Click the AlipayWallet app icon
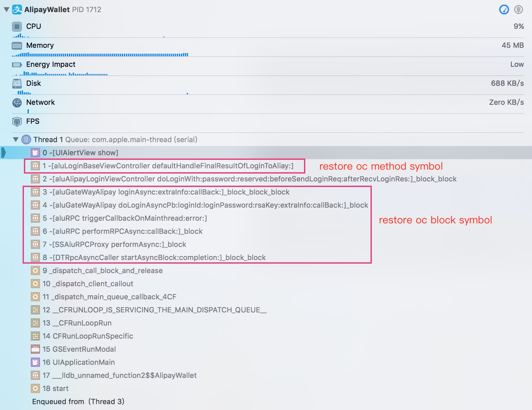 tap(17, 9)
